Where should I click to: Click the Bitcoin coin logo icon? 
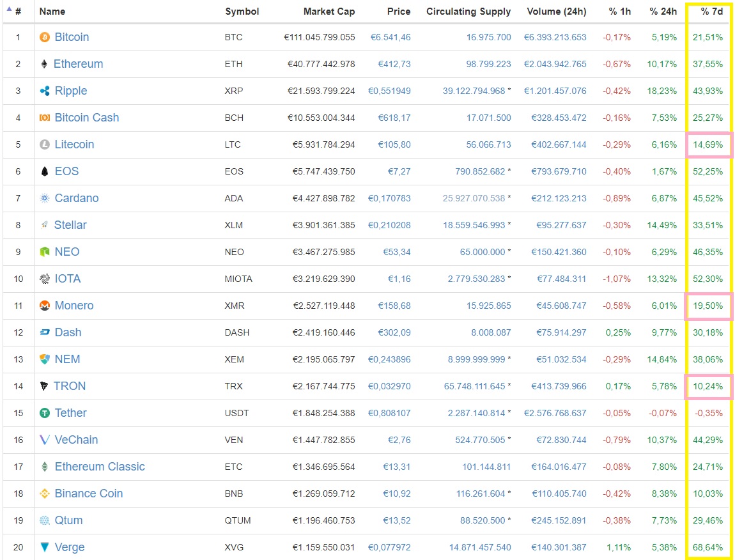[x=45, y=37]
